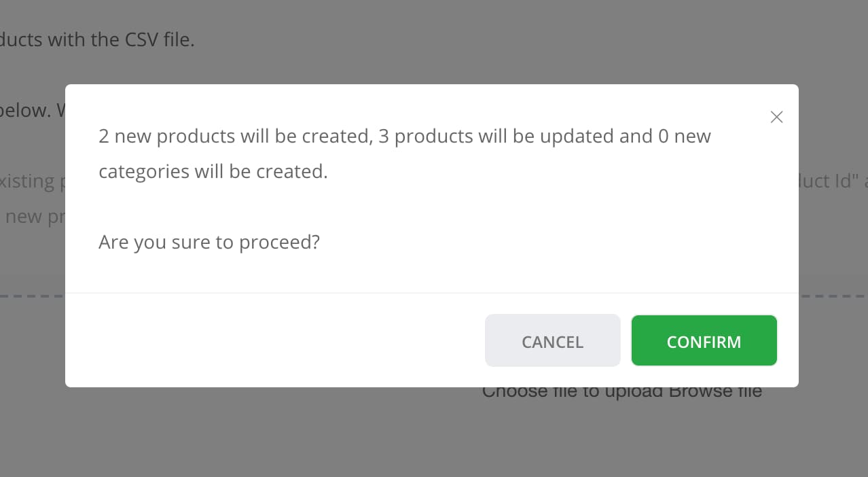Click the "categories will be created." line
The width and height of the screenshot is (868, 477).
click(x=213, y=171)
